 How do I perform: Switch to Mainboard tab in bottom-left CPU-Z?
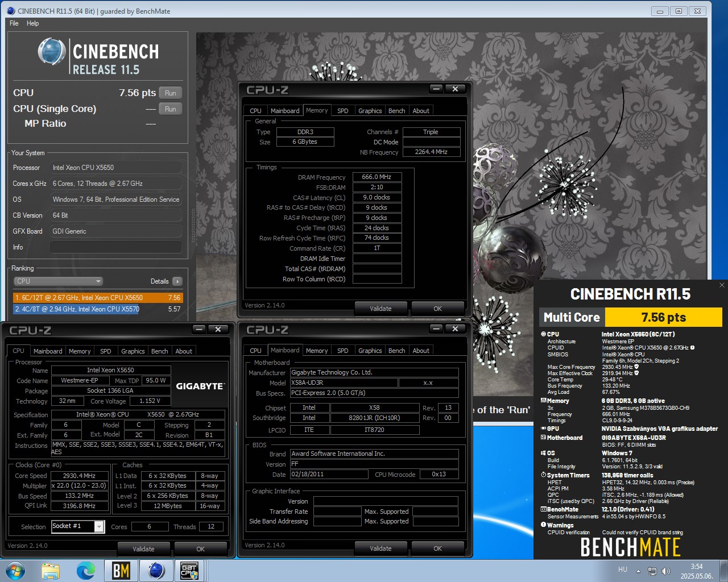pos(48,351)
